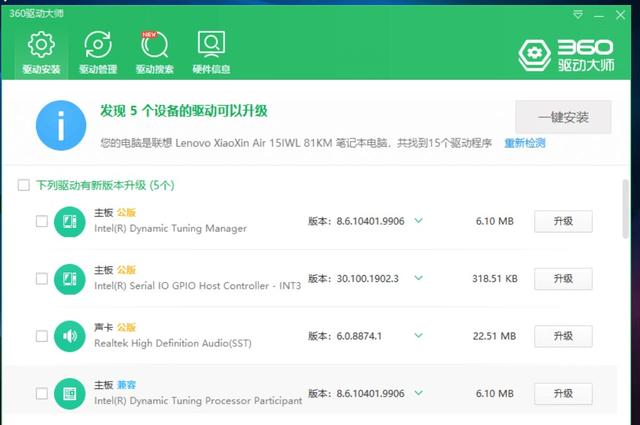The image size is (640, 425).
Task: Click the Serial IO GPIO Host Controller icon
Action: (70, 279)
